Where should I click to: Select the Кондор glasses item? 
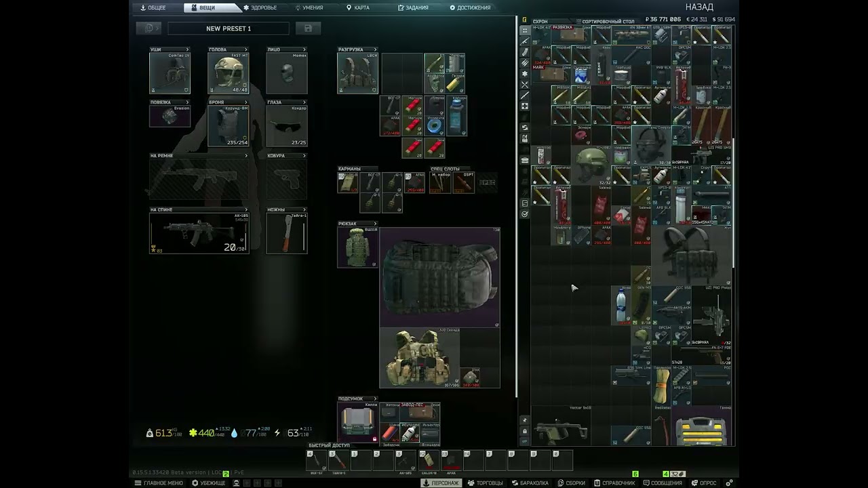coord(286,126)
